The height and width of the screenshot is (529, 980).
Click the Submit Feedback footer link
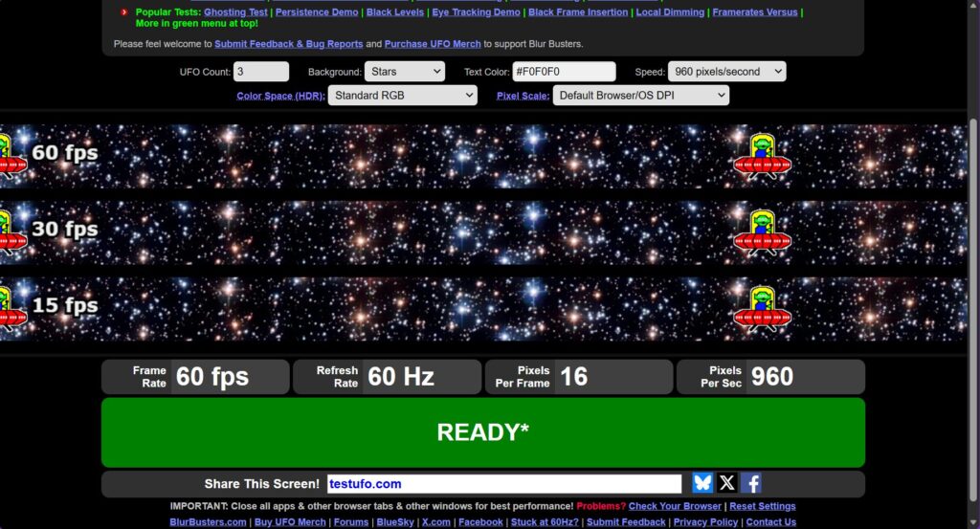626,522
